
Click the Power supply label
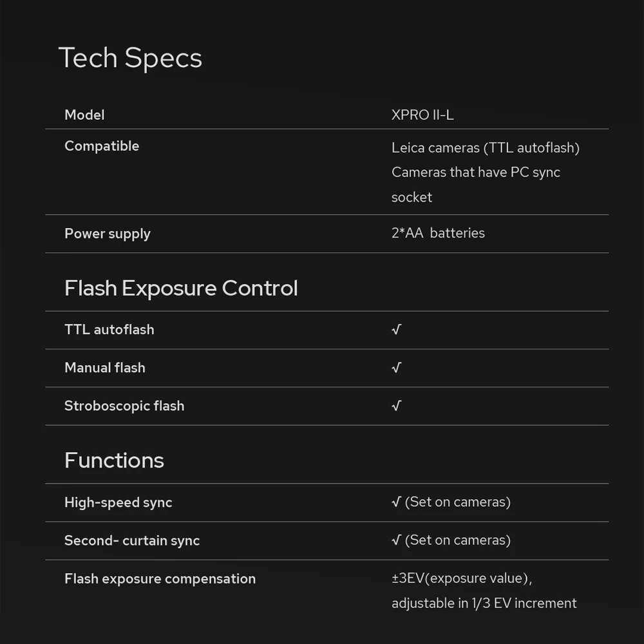(108, 234)
